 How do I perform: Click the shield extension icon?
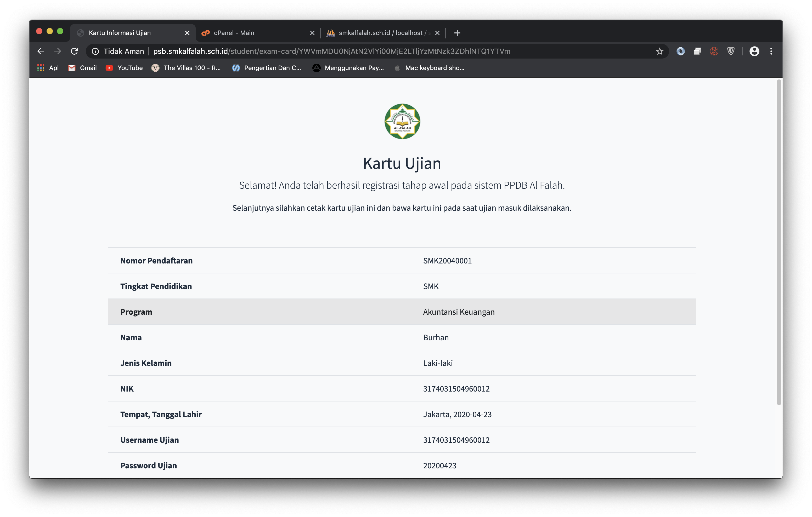pyautogui.click(x=731, y=51)
